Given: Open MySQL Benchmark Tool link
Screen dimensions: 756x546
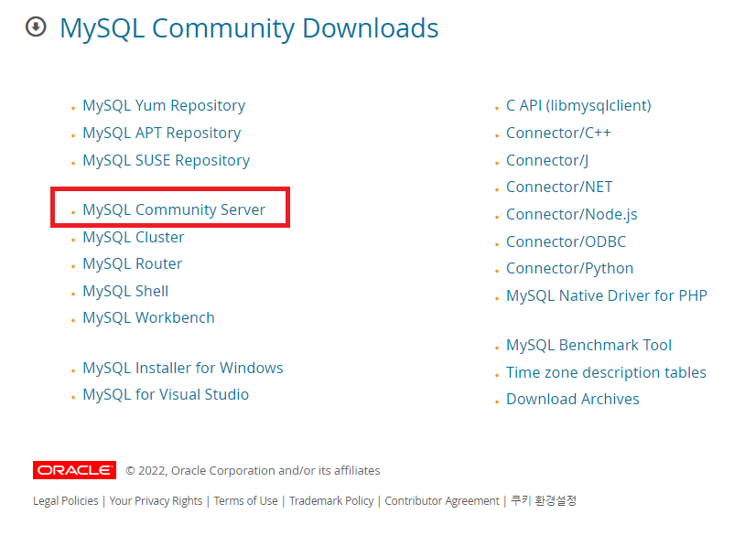Looking at the screenshot, I should [589, 345].
